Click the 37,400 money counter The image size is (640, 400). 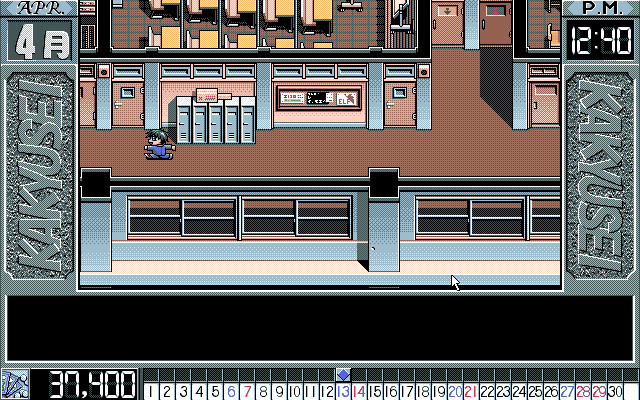coord(84,385)
